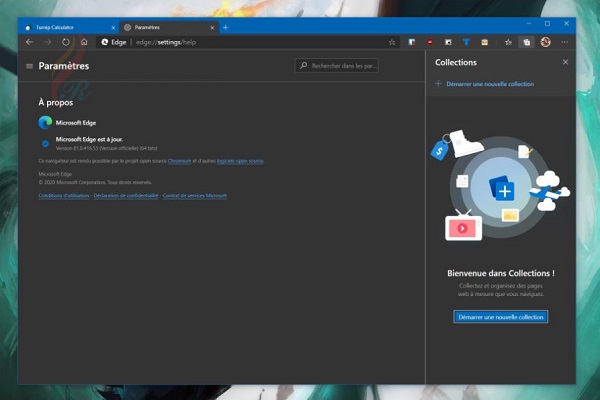Open a new tab with plus button
The width and height of the screenshot is (600, 400).
[x=225, y=27]
